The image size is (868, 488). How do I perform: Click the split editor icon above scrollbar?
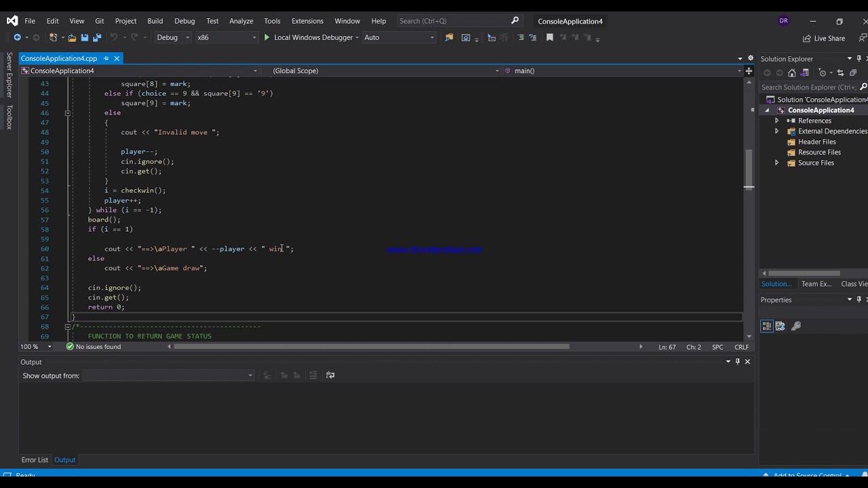(x=749, y=70)
